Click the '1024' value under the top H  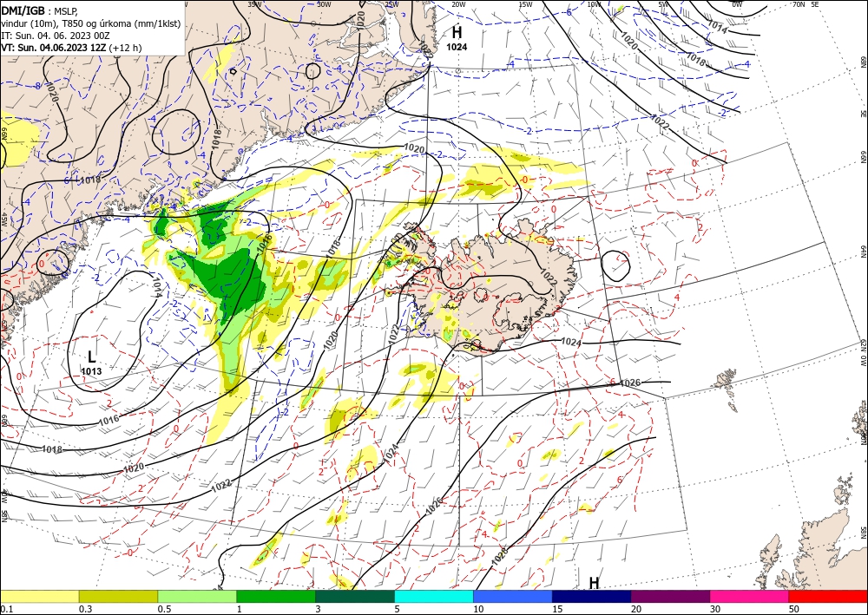click(x=457, y=48)
